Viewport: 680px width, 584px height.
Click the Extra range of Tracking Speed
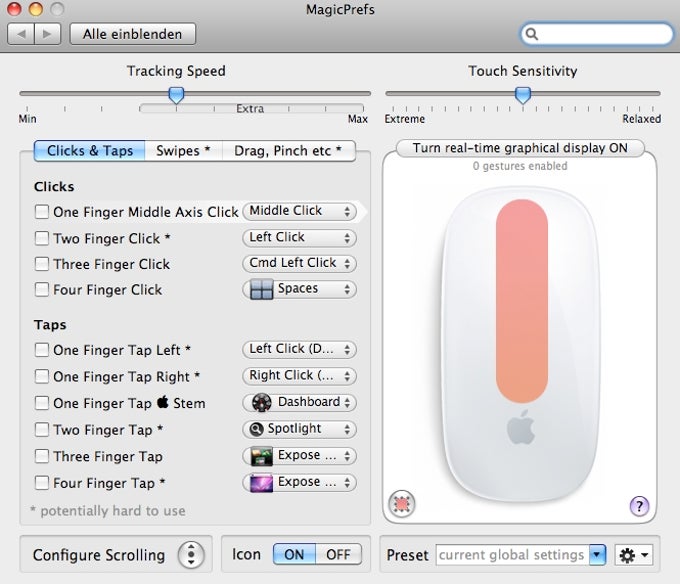(251, 108)
